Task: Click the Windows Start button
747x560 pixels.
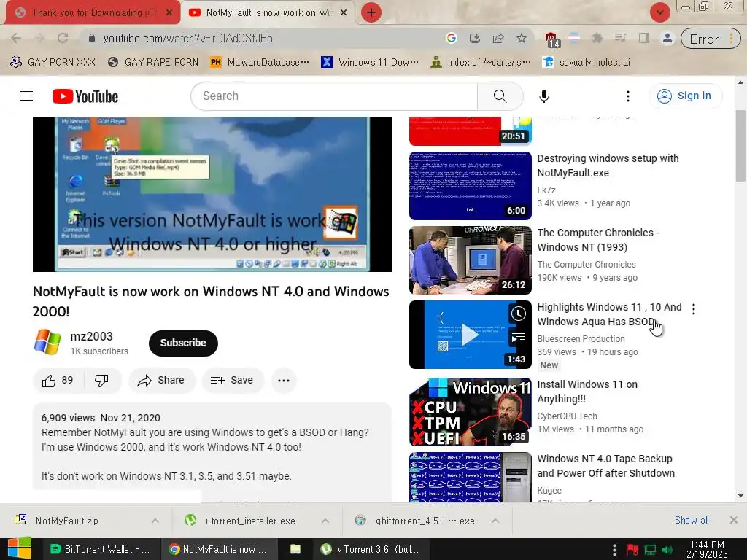Action: pos(19,549)
